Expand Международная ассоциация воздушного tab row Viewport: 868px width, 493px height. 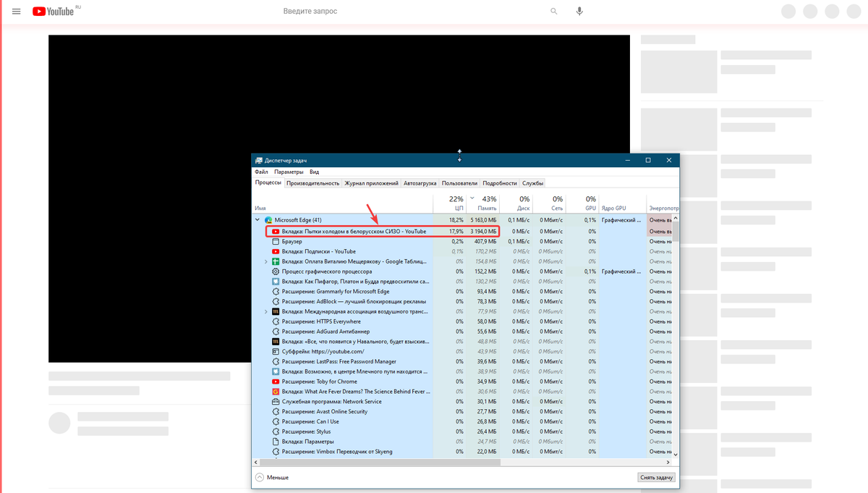click(265, 311)
